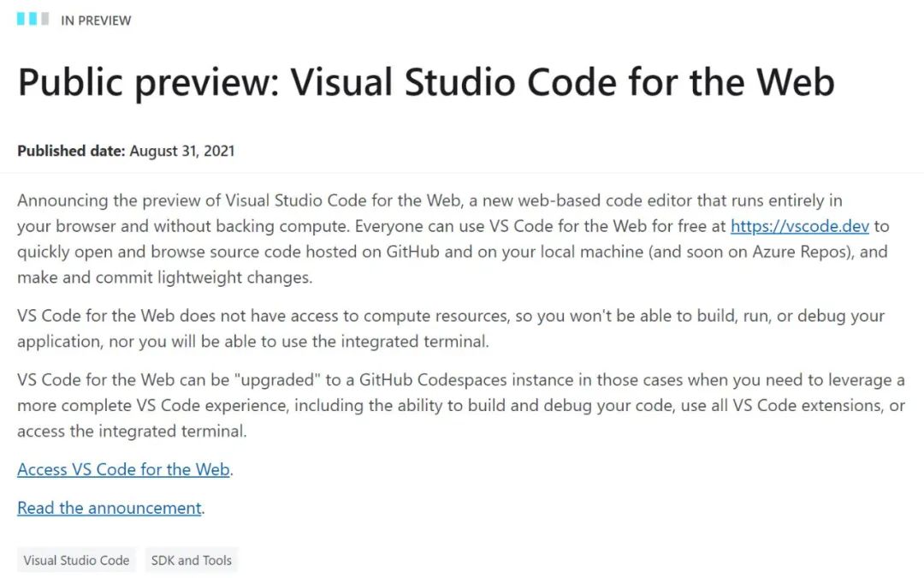Click the In Preview status bars icon
The image size is (924, 578).
[33, 19]
